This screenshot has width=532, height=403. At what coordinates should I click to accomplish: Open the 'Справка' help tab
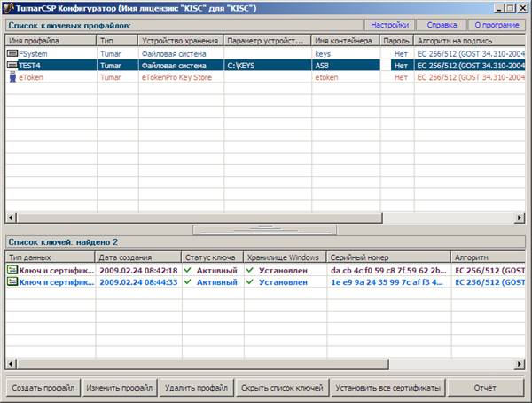pos(441,26)
